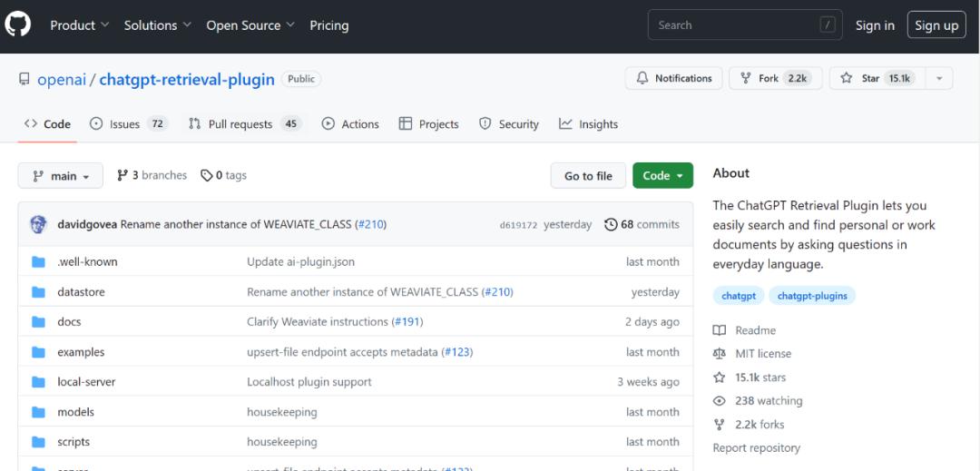The height and width of the screenshot is (471, 980).
Task: Expand the Product menu in header
Action: [x=79, y=25]
